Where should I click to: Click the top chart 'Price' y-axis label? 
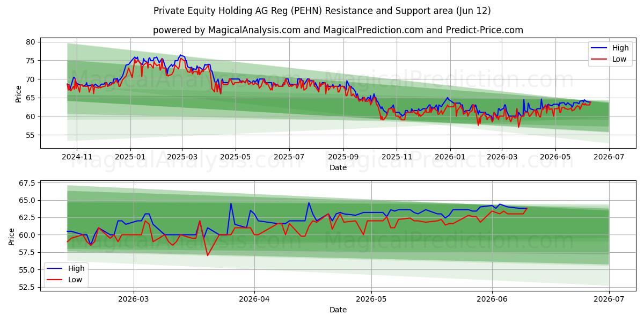tap(19, 94)
